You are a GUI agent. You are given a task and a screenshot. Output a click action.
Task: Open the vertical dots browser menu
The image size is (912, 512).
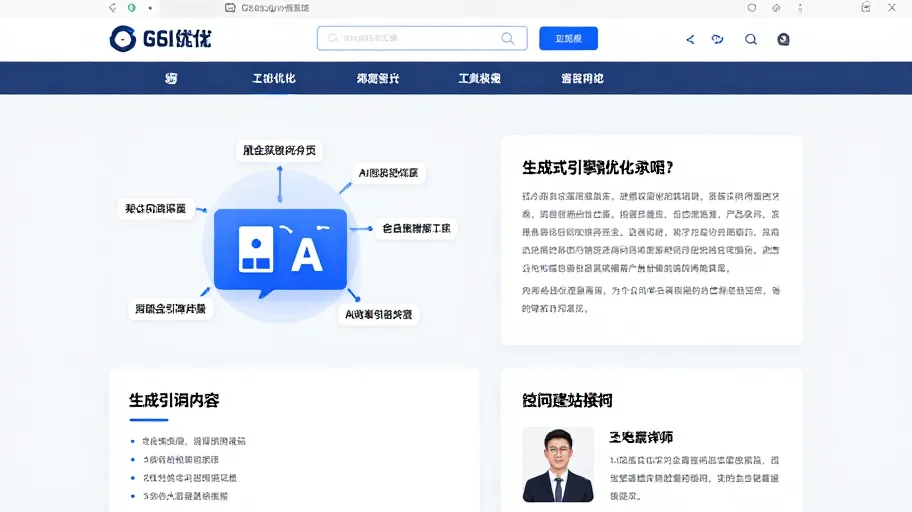[800, 8]
